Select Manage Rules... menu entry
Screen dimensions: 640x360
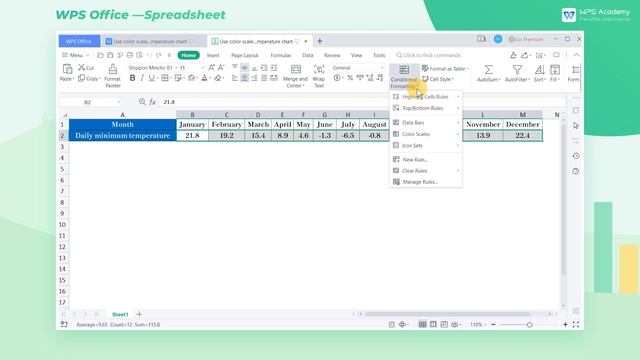(x=426, y=182)
